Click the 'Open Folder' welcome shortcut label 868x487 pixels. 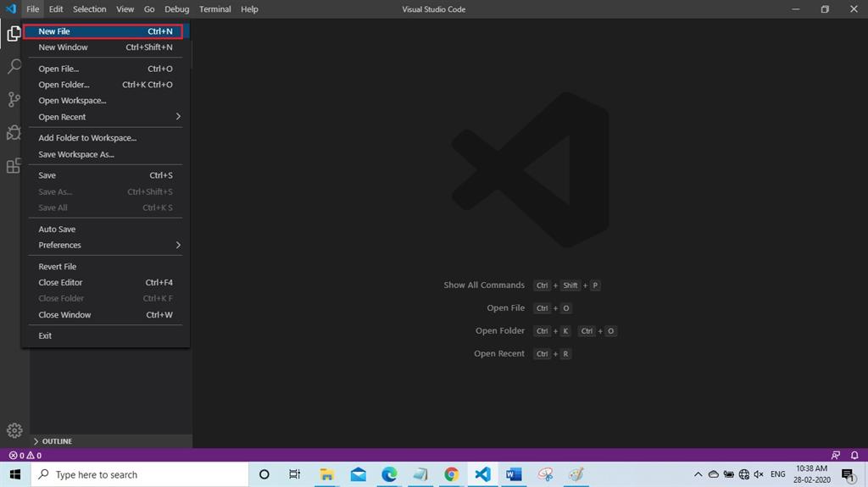tap(500, 330)
